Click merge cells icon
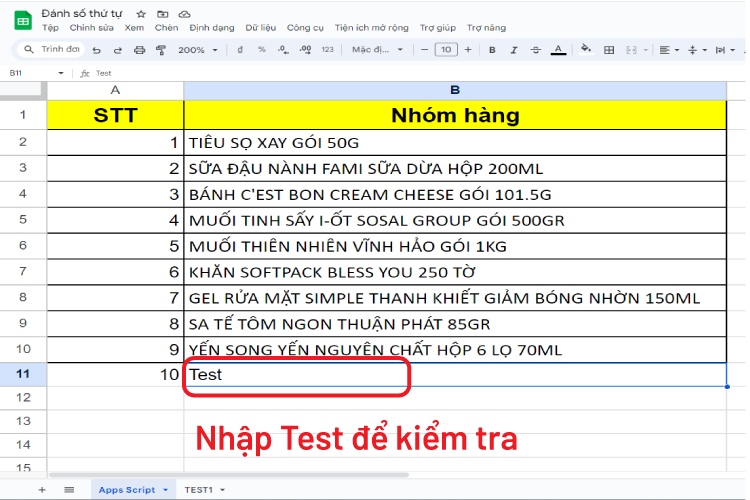This screenshot has height=500, width=750. point(631,50)
